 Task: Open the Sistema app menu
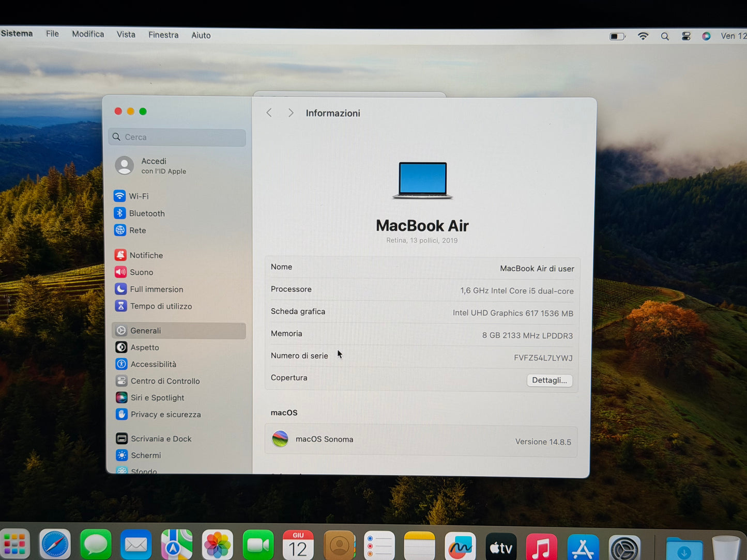[x=17, y=34]
